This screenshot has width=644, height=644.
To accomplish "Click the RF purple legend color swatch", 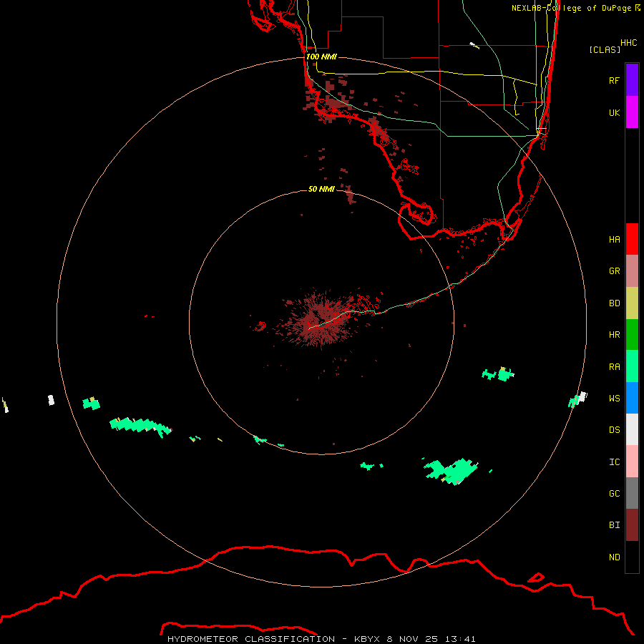I will coord(632,80).
